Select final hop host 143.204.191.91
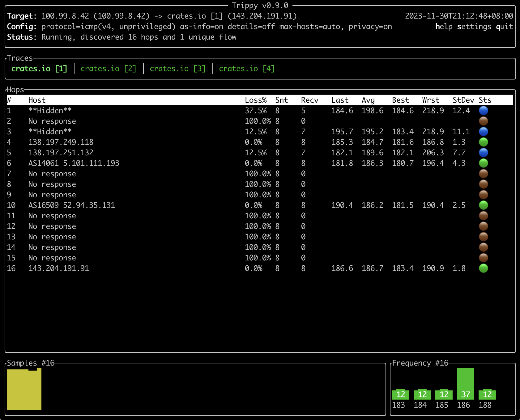 pos(59,268)
